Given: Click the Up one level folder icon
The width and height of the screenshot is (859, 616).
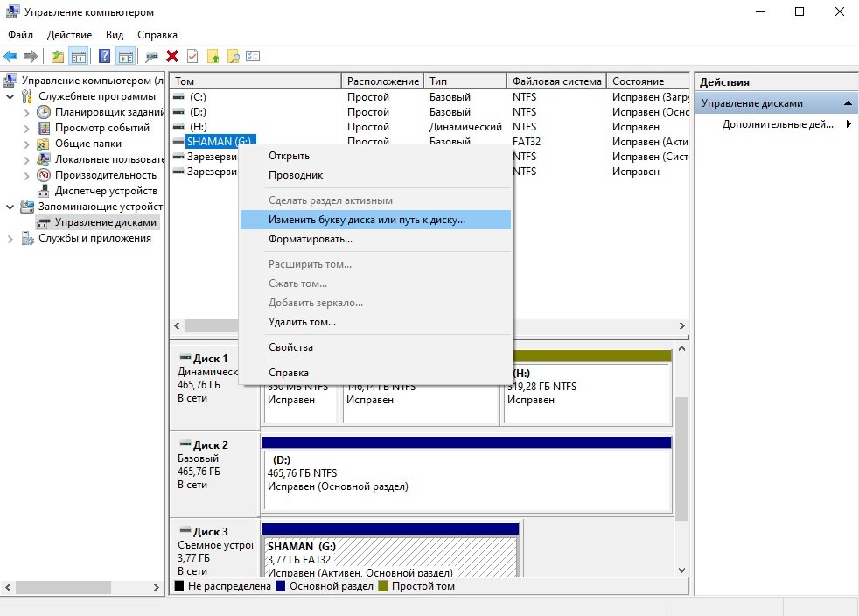Looking at the screenshot, I should pos(58,56).
